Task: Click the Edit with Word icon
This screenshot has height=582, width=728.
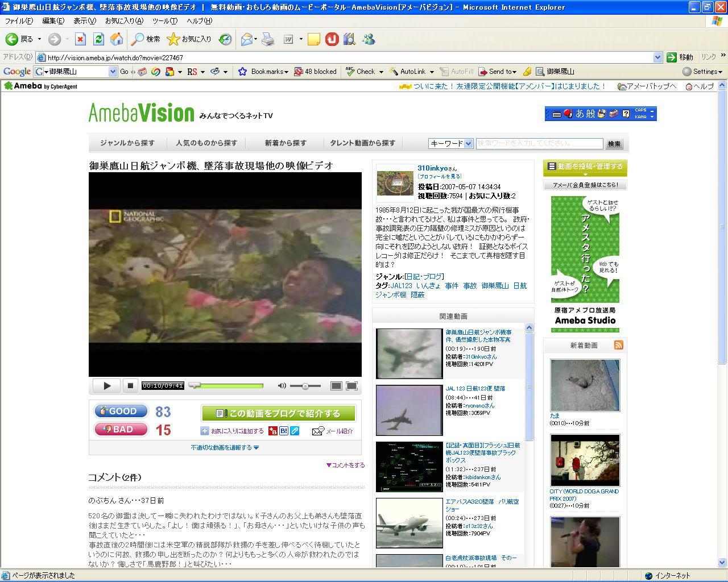Action: (x=289, y=39)
